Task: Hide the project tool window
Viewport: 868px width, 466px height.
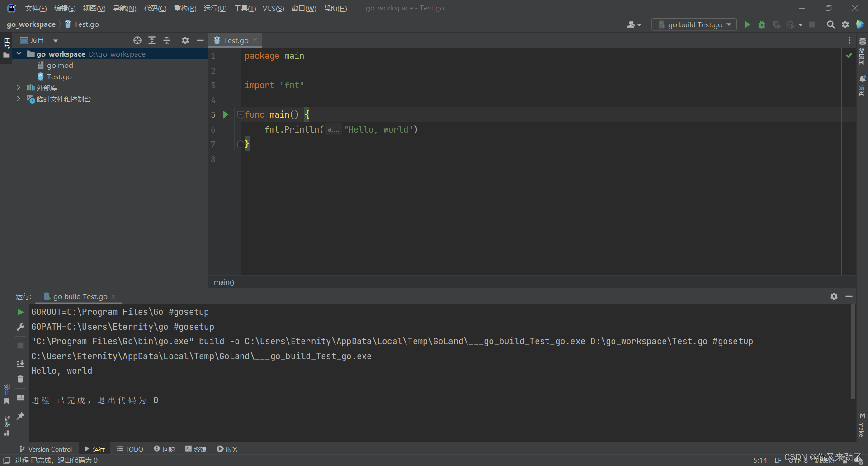Action: (200, 40)
